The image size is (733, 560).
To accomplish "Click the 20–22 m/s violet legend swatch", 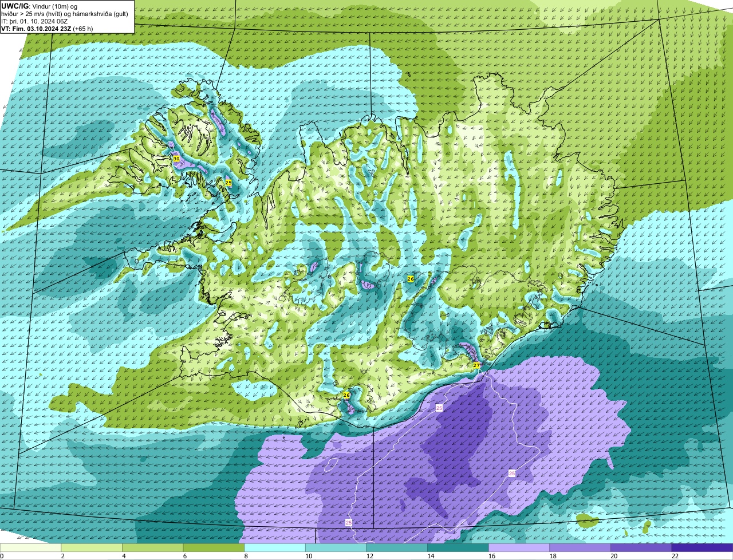I will pos(641,547).
